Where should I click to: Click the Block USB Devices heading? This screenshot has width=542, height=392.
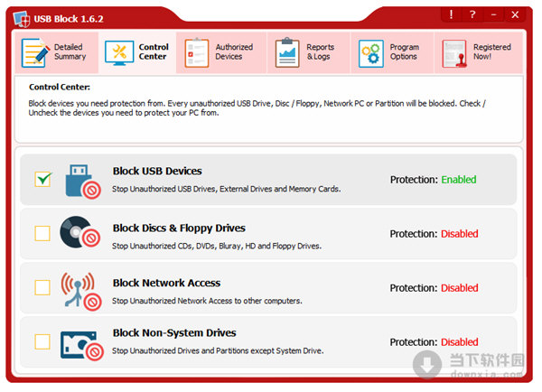[x=157, y=171]
